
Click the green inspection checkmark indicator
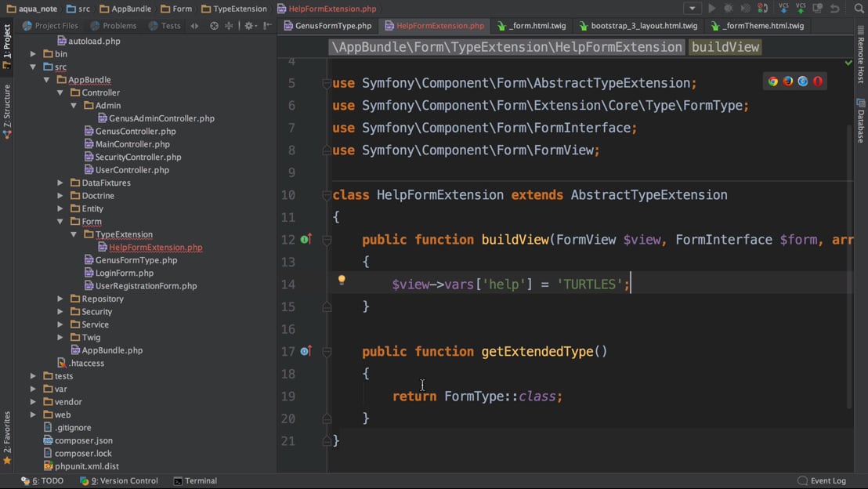pos(848,63)
